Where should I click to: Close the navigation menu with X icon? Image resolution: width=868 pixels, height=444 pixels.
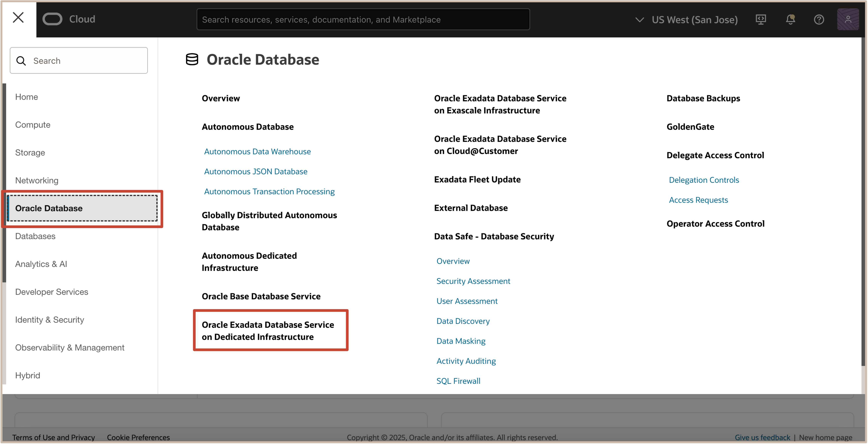coord(18,18)
